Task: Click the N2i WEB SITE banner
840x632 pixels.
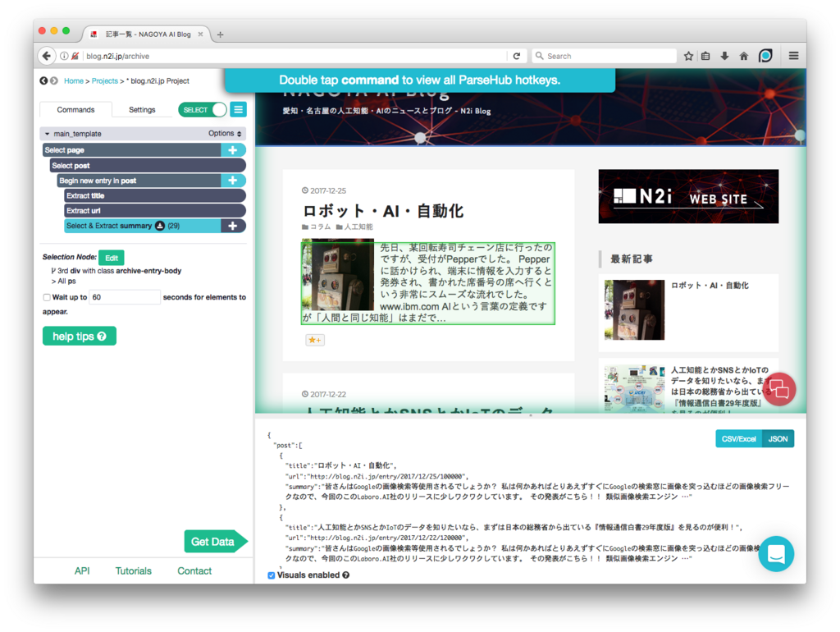Action: point(688,196)
